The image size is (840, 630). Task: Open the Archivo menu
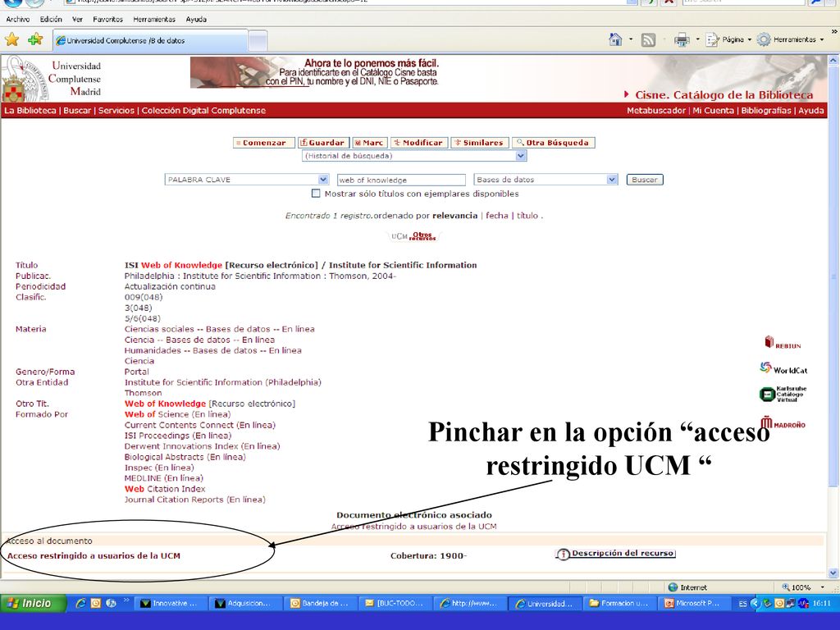18,20
